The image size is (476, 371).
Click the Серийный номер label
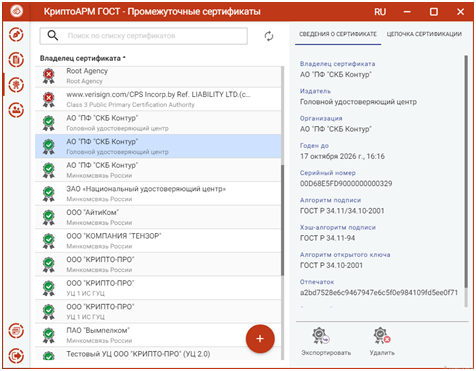(328, 173)
